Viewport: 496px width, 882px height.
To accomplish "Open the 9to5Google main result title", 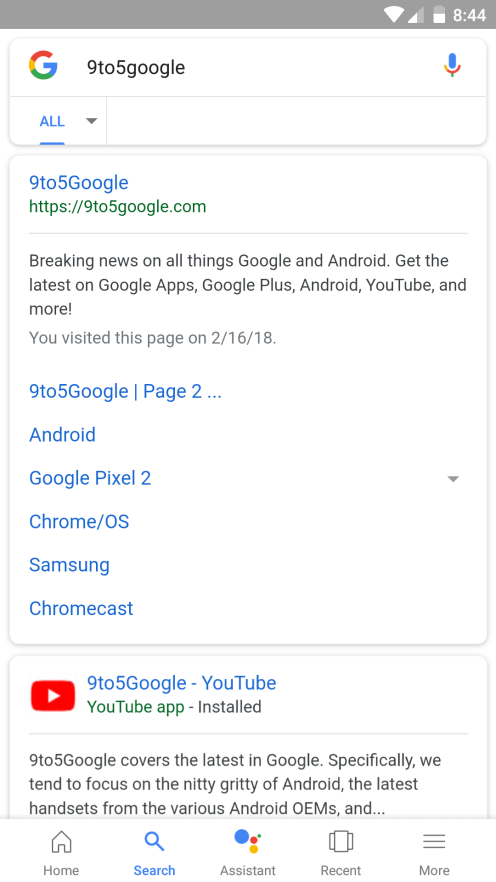I will tap(79, 182).
